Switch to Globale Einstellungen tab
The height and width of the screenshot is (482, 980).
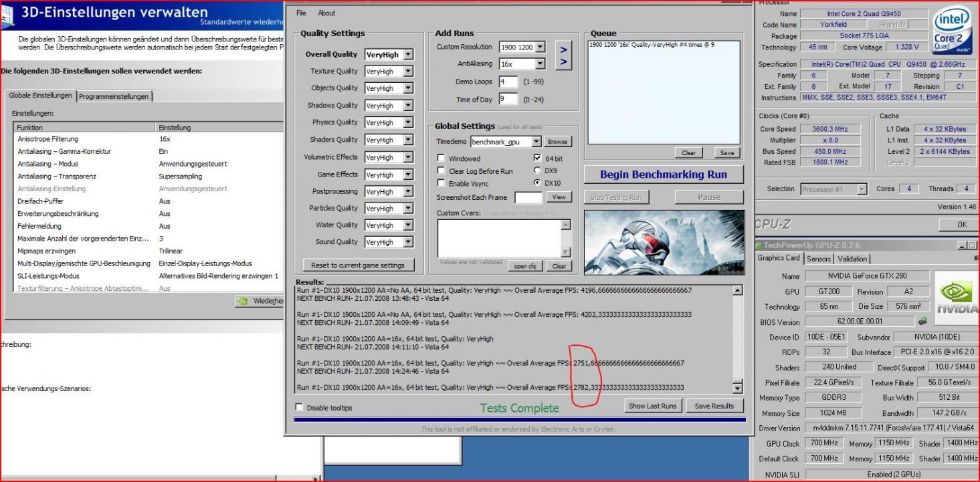pos(39,96)
